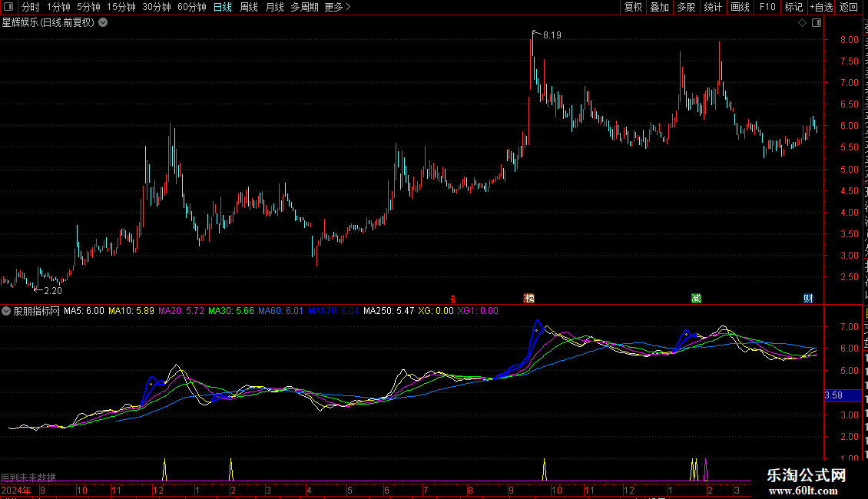
Task: Select the 60分钟 period
Action: (192, 7)
